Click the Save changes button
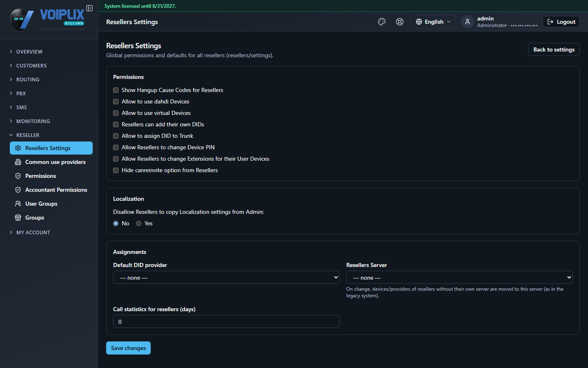Viewport: 588px width, 368px height. [x=128, y=348]
